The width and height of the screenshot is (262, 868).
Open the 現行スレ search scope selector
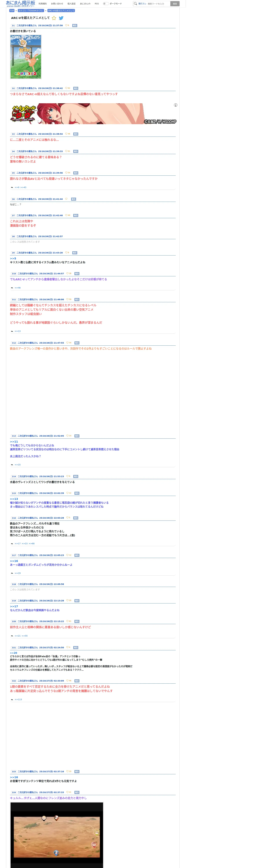[x=142, y=4]
